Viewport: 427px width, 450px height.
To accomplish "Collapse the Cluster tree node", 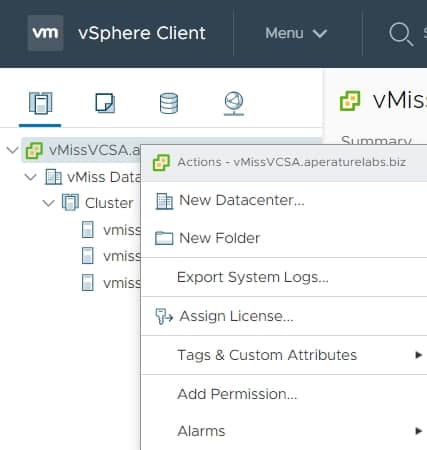I will point(49,203).
